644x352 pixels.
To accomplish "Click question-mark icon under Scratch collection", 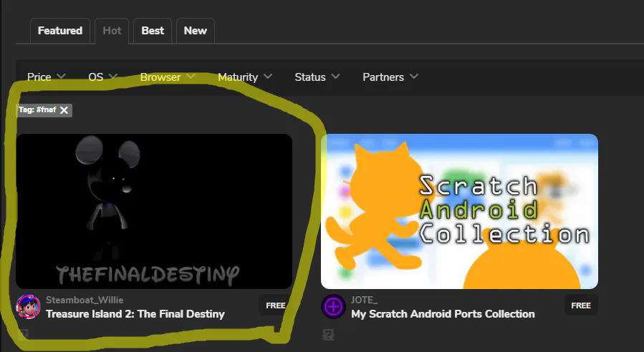I will (x=328, y=335).
